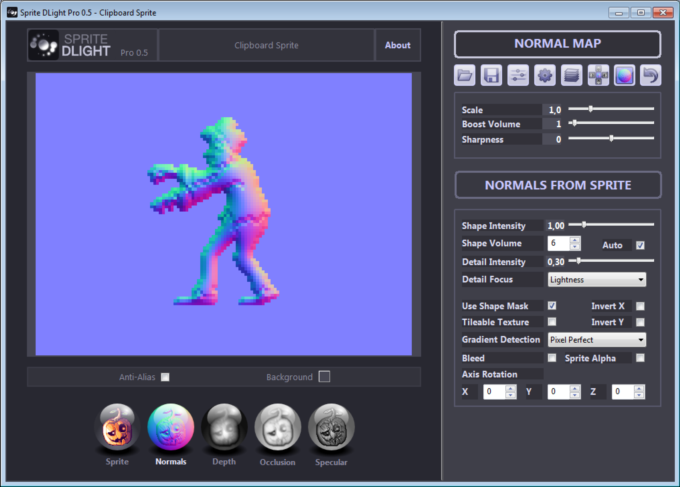680x487 pixels.
Task: Decrease Axis Rotation Z with down arrow
Action: point(639,395)
